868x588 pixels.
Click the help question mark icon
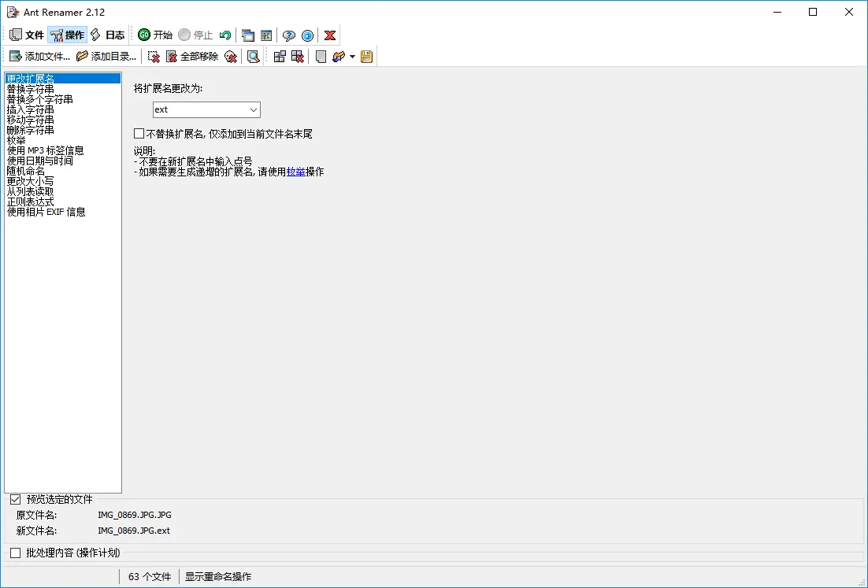click(289, 35)
